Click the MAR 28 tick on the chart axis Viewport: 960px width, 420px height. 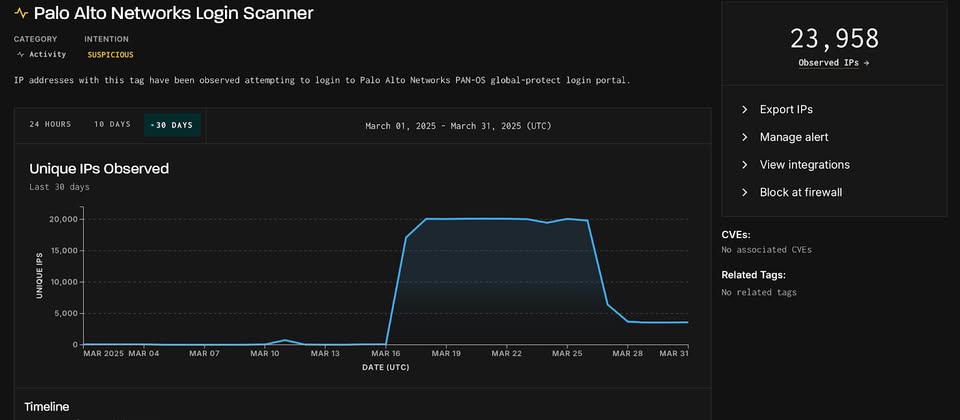pyautogui.click(x=628, y=353)
